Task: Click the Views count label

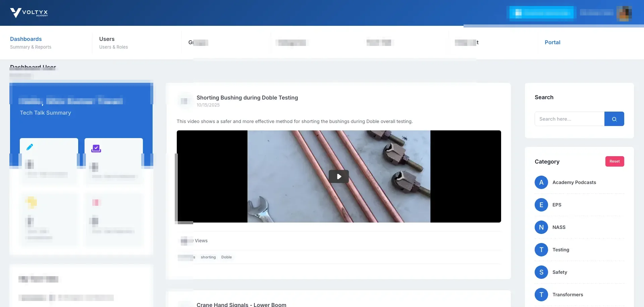Action: click(201, 241)
